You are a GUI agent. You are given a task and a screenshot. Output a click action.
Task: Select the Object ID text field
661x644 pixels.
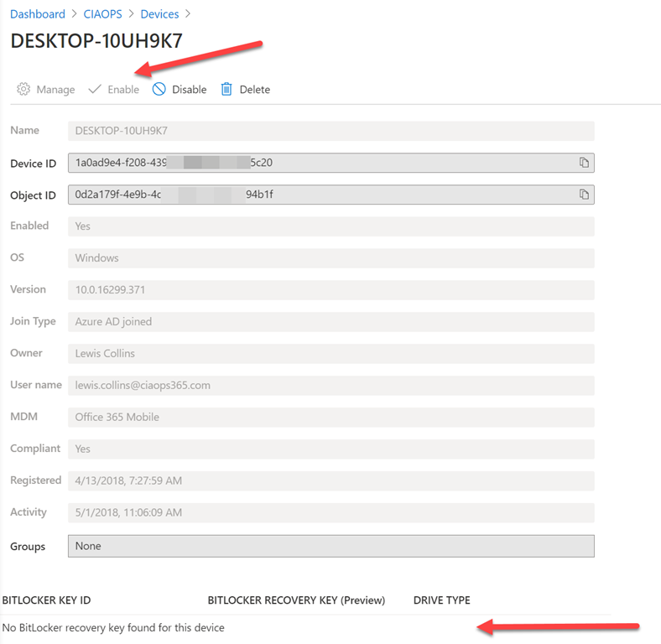pos(319,195)
